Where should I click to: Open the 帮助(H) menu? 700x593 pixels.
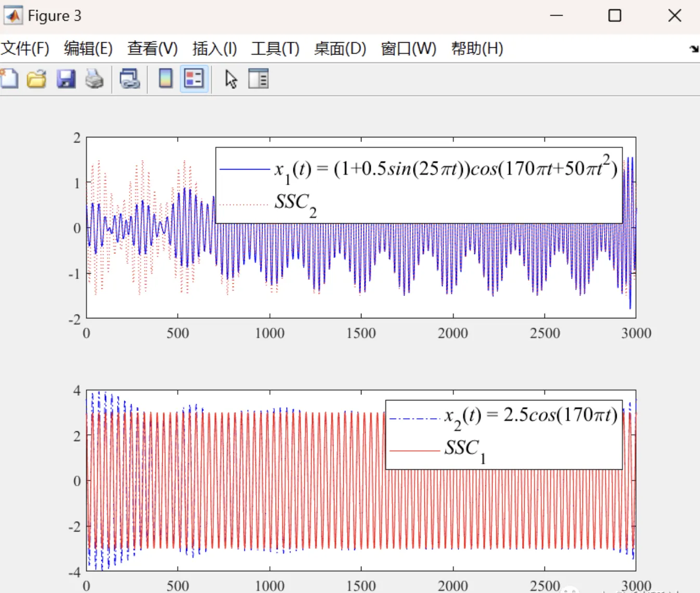[477, 49]
